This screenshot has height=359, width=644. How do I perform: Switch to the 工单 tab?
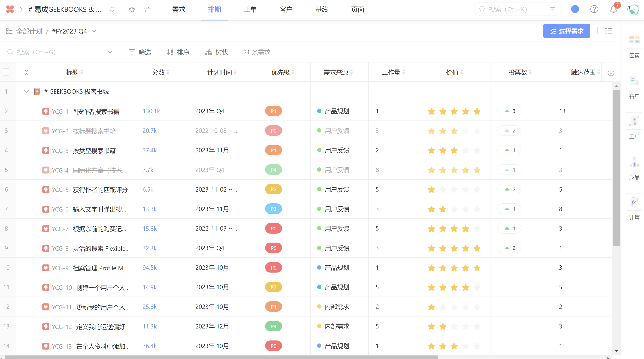pyautogui.click(x=250, y=10)
